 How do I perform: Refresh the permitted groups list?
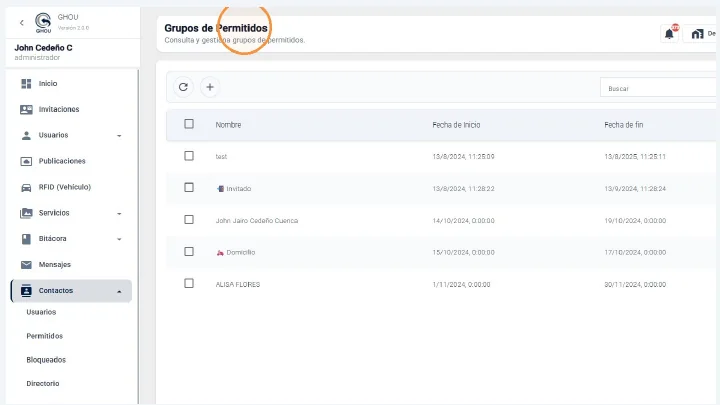tap(183, 87)
